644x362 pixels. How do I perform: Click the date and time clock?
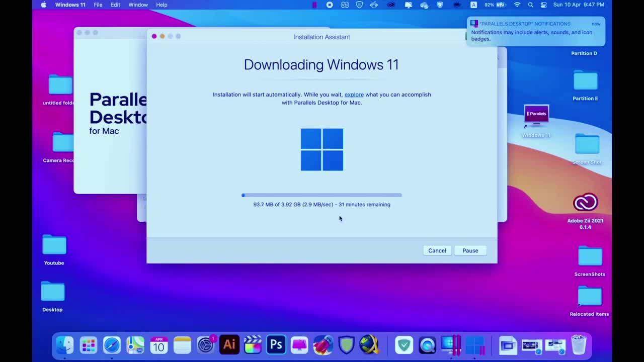click(579, 5)
